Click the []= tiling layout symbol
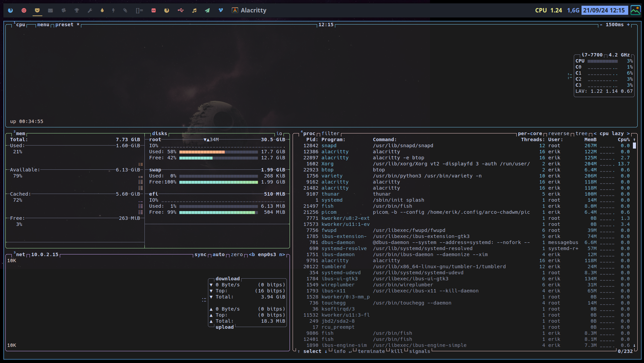 pyautogui.click(x=139, y=10)
